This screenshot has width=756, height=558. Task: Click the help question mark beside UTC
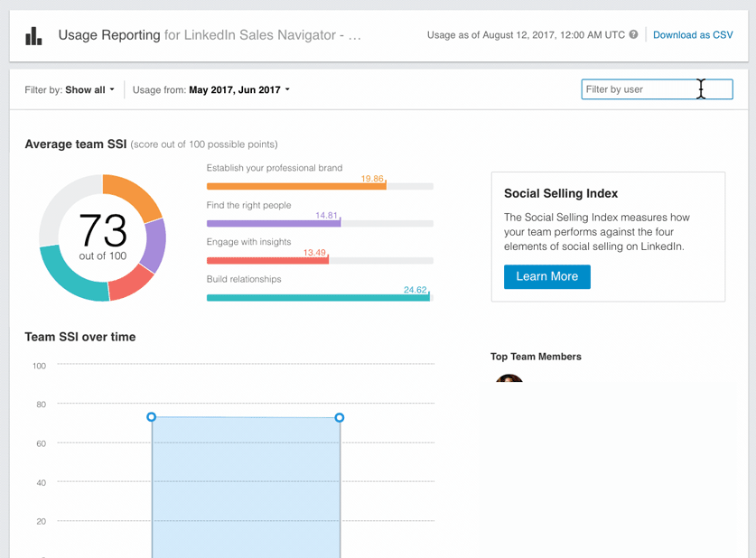(633, 35)
